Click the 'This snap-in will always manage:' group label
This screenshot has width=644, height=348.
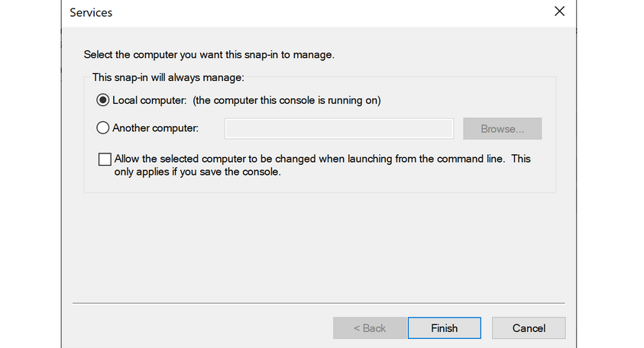pos(167,77)
